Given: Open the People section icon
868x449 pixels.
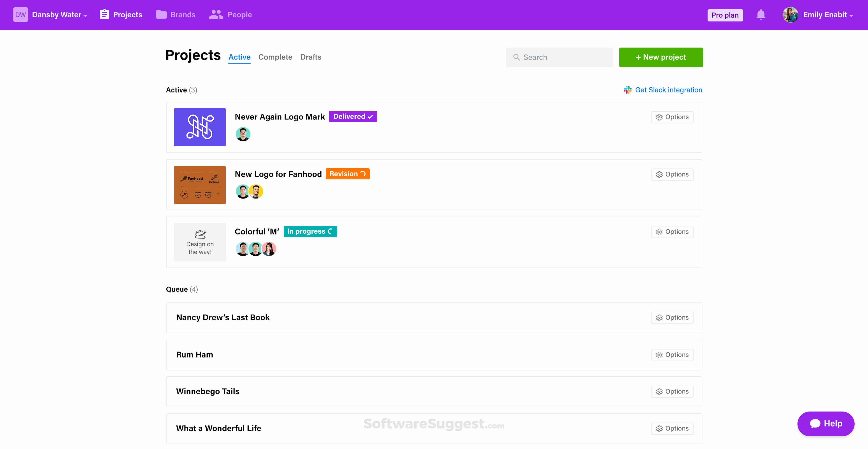Looking at the screenshot, I should tap(216, 14).
